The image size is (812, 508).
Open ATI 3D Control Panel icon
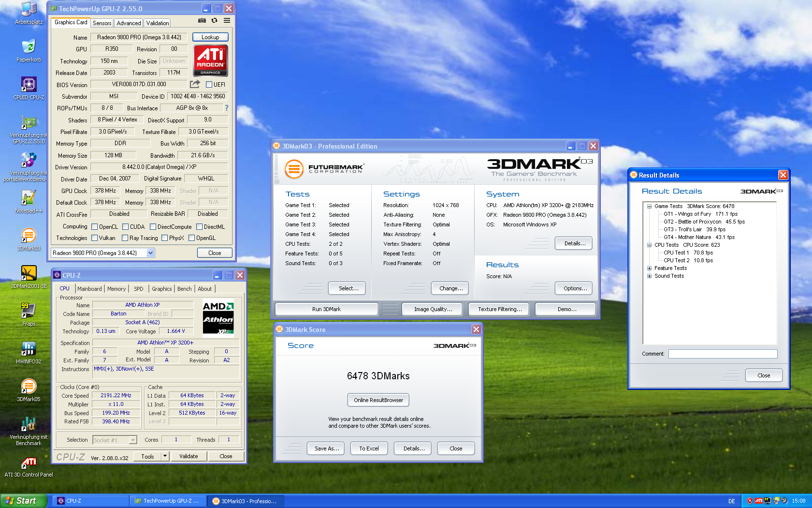[29, 467]
